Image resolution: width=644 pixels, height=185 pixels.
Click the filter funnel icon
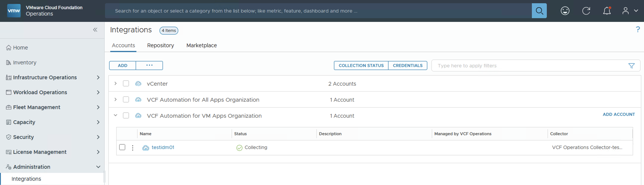tap(631, 66)
